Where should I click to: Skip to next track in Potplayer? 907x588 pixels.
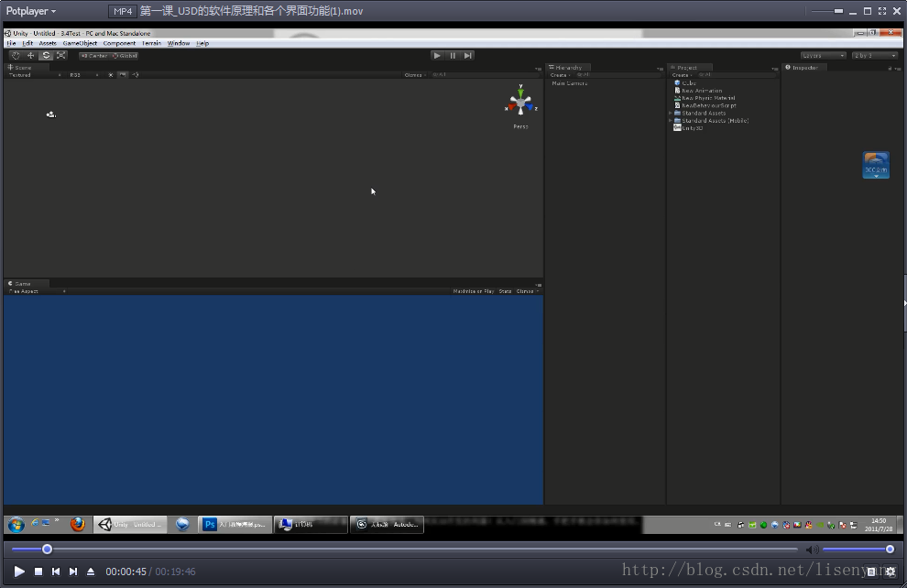[x=73, y=572]
